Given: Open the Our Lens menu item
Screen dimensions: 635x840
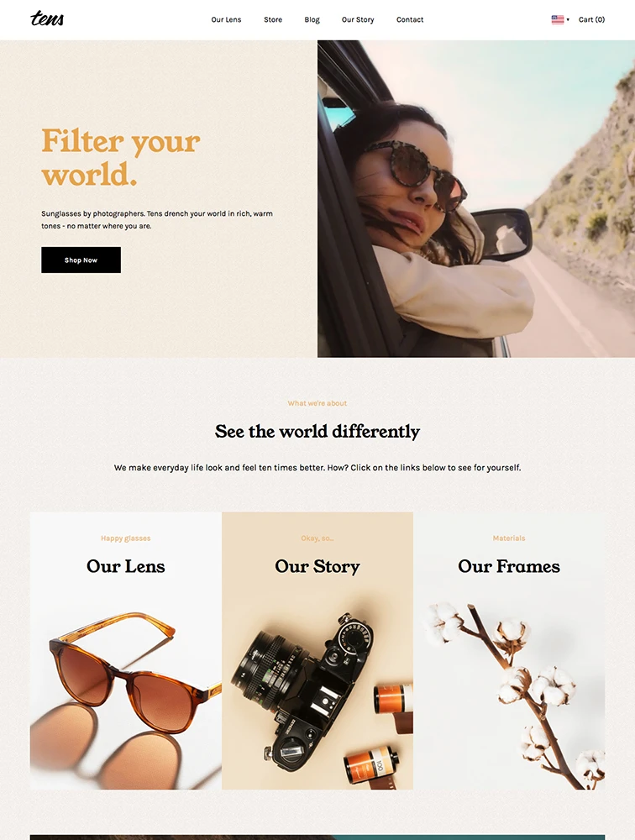Looking at the screenshot, I should coord(226,19).
